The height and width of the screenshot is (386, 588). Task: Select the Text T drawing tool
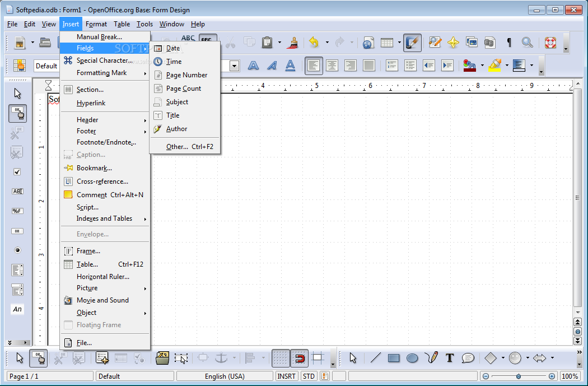450,358
